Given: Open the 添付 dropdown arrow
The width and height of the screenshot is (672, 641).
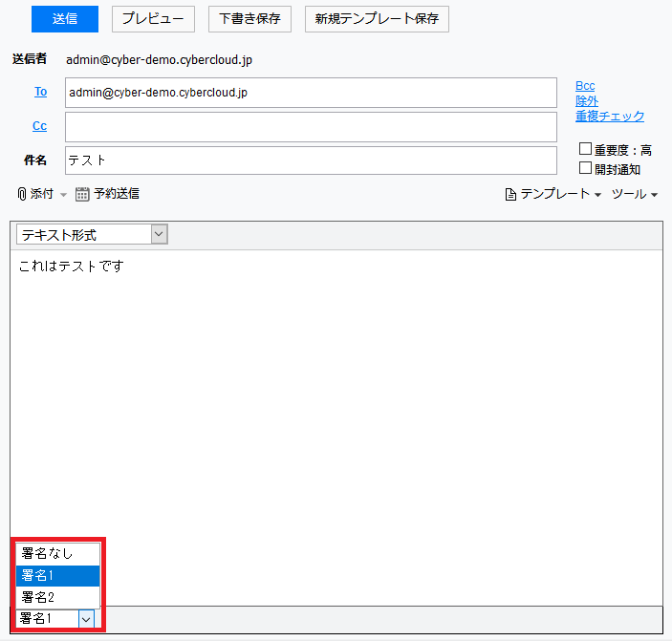Looking at the screenshot, I should point(64,195).
